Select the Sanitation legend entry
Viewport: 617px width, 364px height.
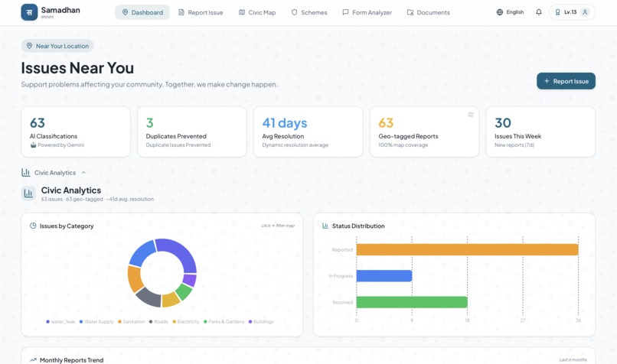coord(132,321)
